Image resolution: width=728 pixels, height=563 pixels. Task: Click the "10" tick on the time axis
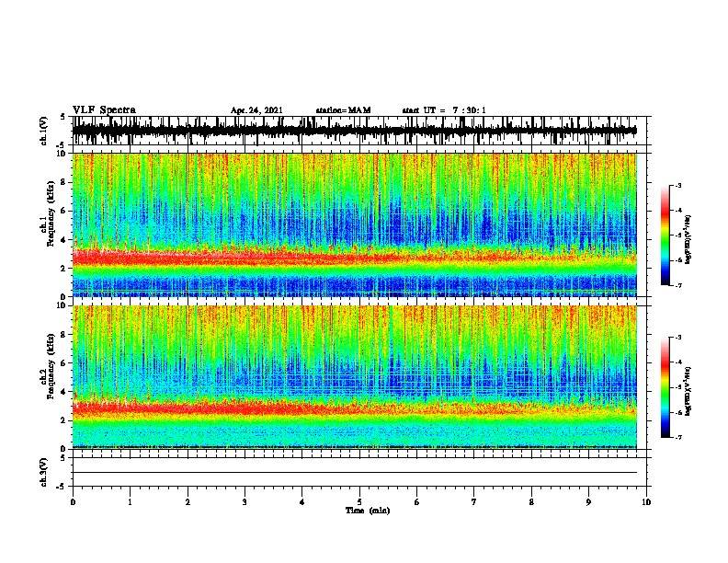646,502
